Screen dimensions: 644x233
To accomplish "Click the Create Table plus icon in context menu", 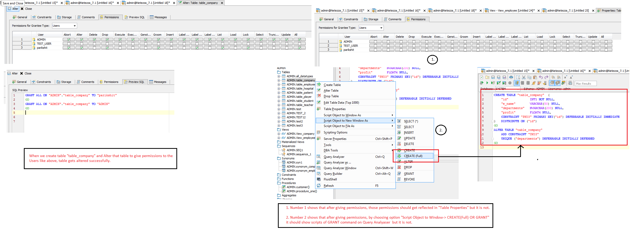I will [x=319, y=85].
